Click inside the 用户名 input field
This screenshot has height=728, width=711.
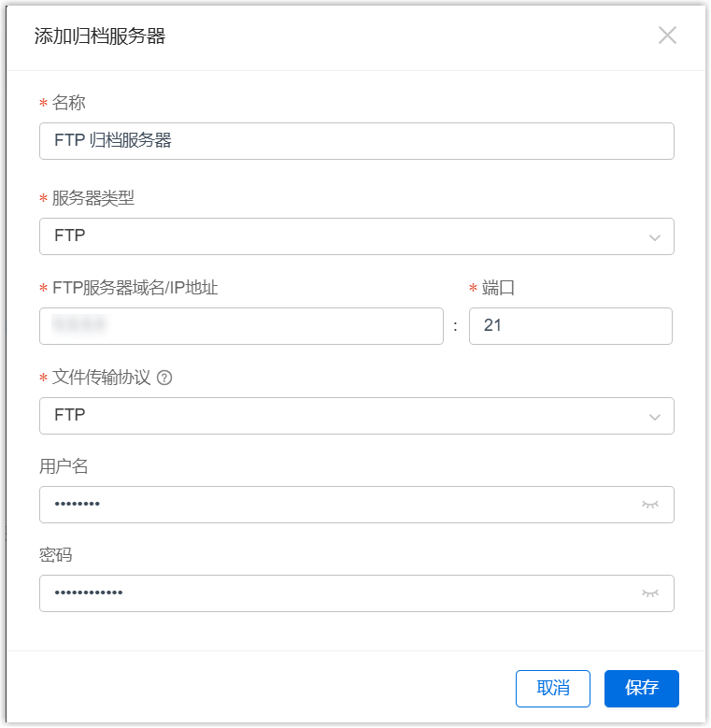(x=336, y=505)
